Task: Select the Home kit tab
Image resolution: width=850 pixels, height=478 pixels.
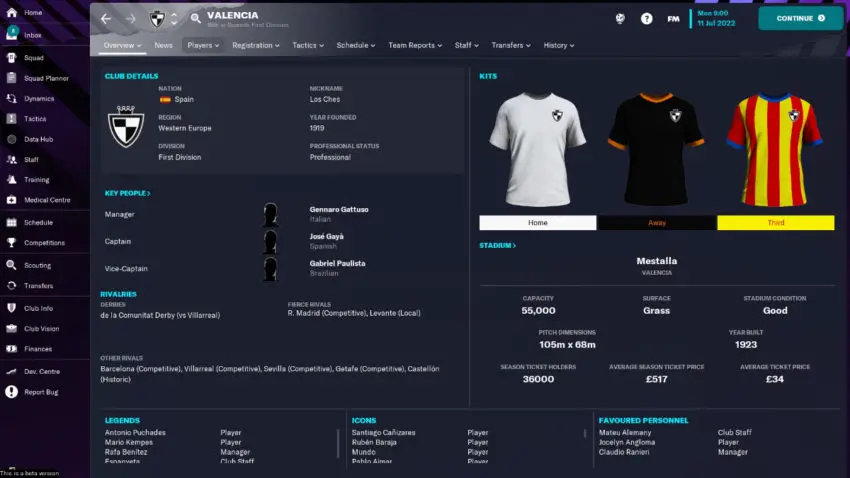Action: 538,223
